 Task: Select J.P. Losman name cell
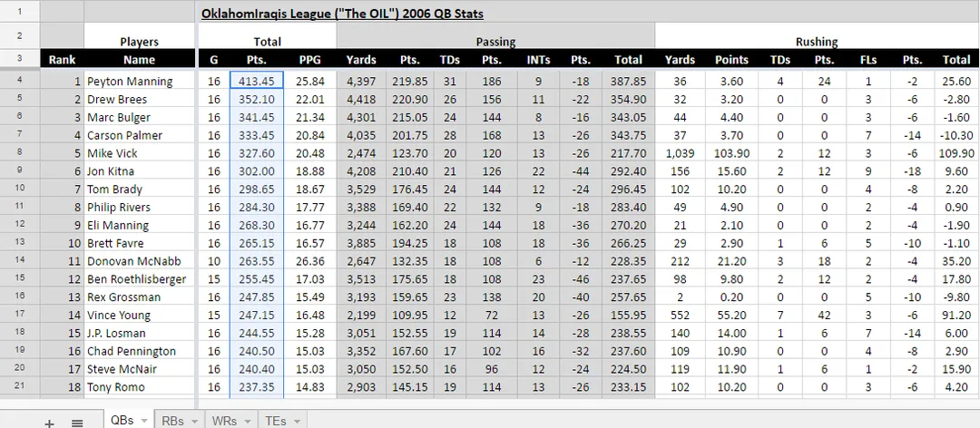coord(140,333)
